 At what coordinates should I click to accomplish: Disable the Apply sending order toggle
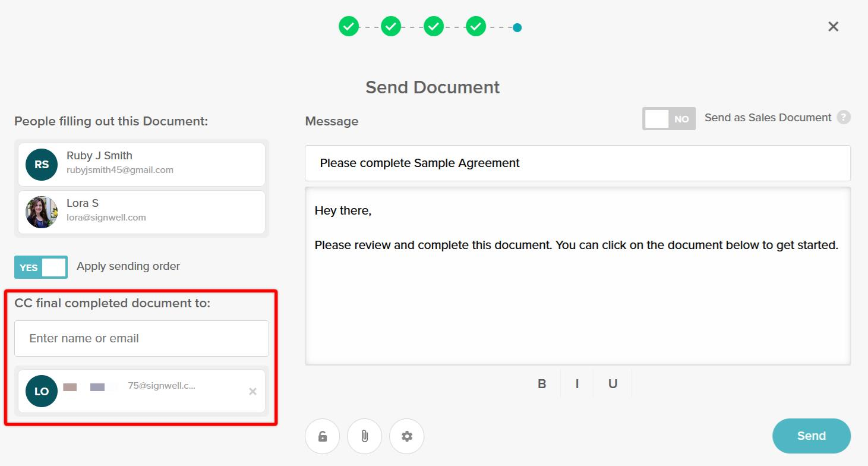[41, 267]
